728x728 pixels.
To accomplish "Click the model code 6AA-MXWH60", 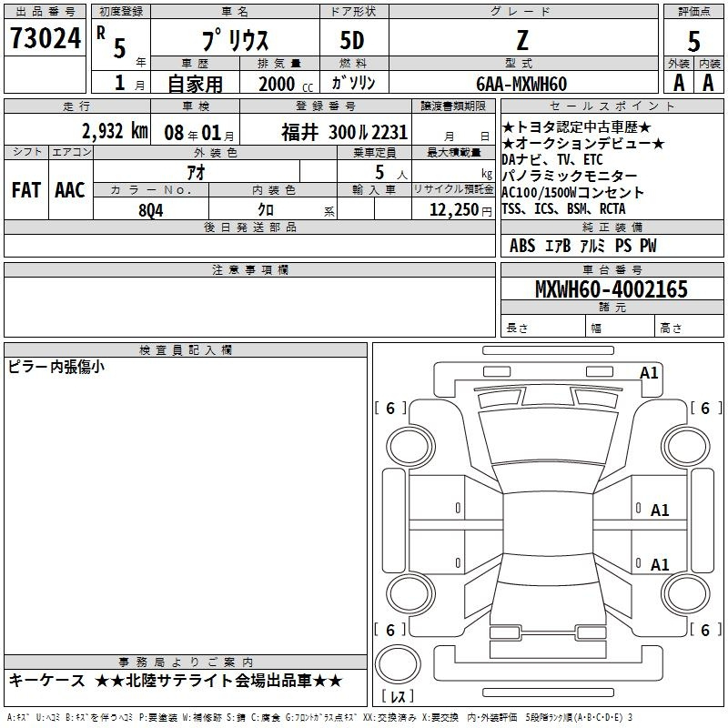I will click(x=521, y=84).
